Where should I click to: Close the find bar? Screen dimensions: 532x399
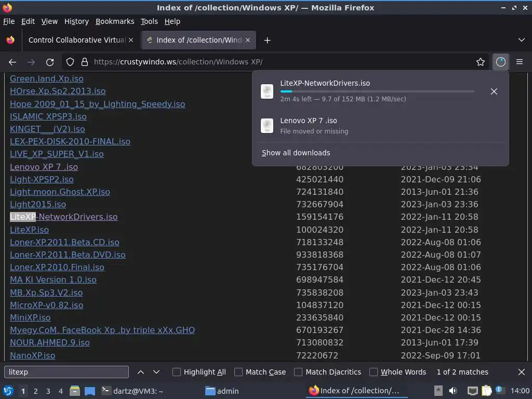coord(522,372)
